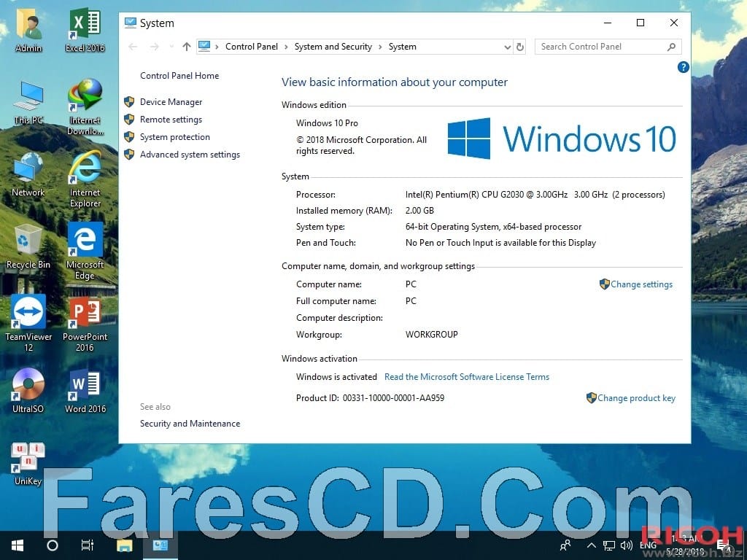This screenshot has width=747, height=560.
Task: Open Help with the blue question mark
Action: [683, 67]
